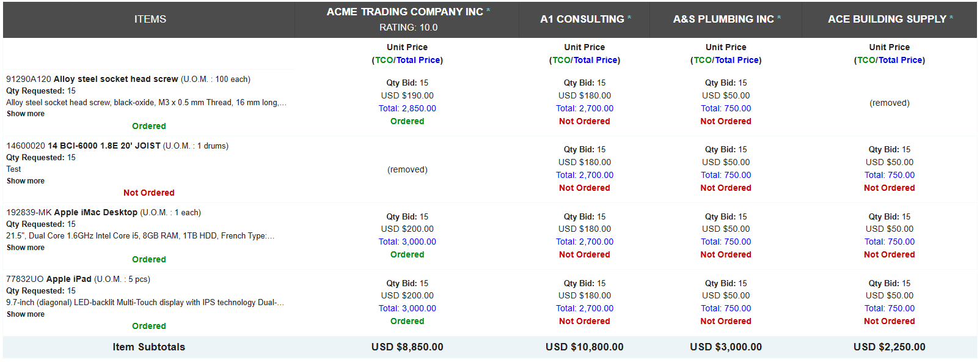Viewport: 980px width, 362px height.
Task: Open Total Price link in Ace Building Supply column
Action: coord(900,60)
